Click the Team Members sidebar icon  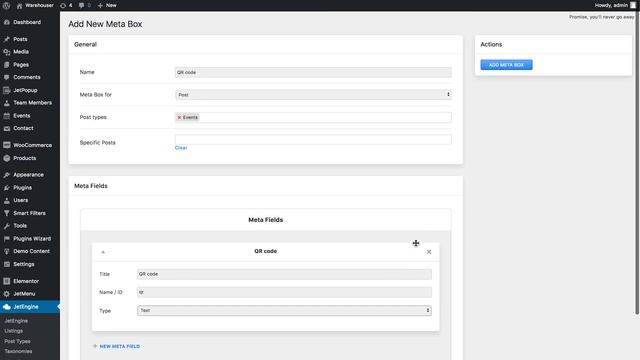coord(7,103)
